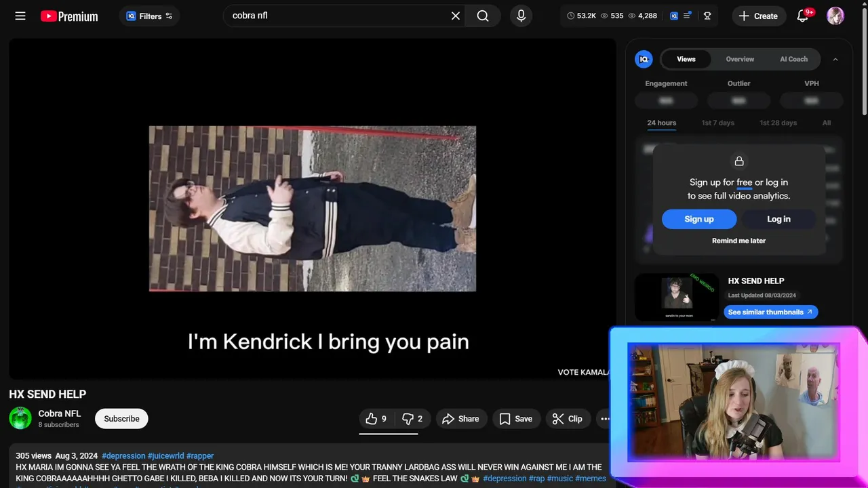The height and width of the screenshot is (488, 868).
Task: Click the '8 subscribers' text
Action: (58, 425)
